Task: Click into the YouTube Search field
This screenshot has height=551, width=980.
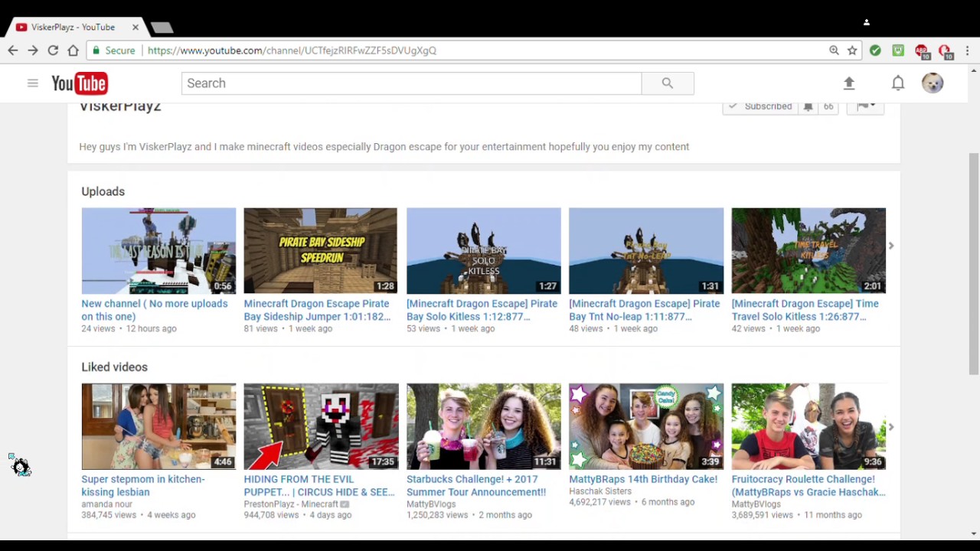Action: 411,83
